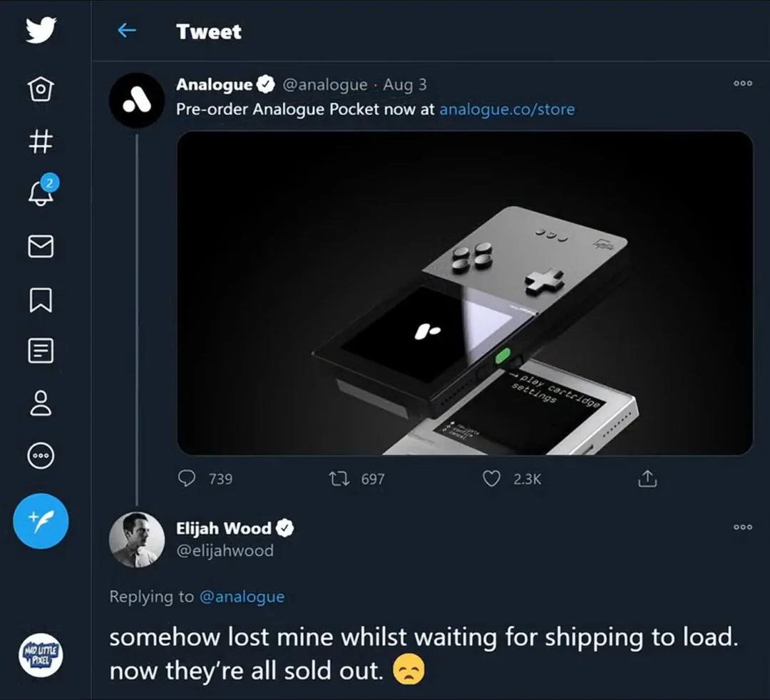Go back with the left arrow
The image size is (770, 700).
pyautogui.click(x=127, y=31)
